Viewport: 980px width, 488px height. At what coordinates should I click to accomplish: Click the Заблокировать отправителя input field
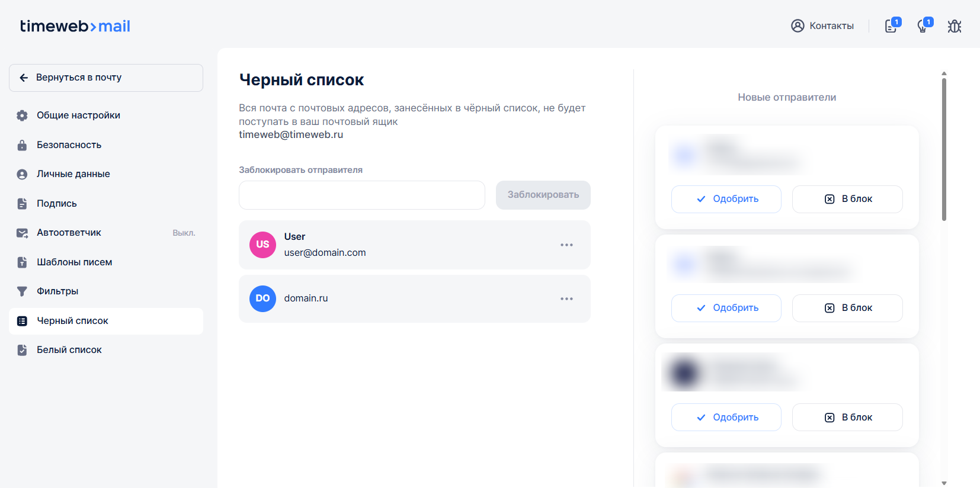(x=361, y=195)
